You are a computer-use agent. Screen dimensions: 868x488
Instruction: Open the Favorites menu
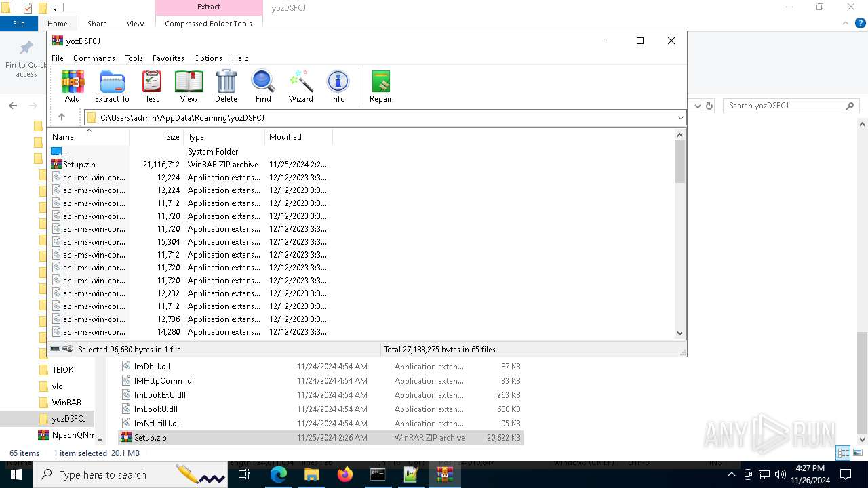168,58
